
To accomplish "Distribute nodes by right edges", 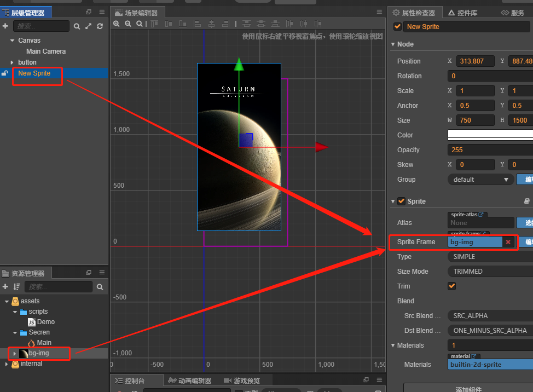I will 318,24.
